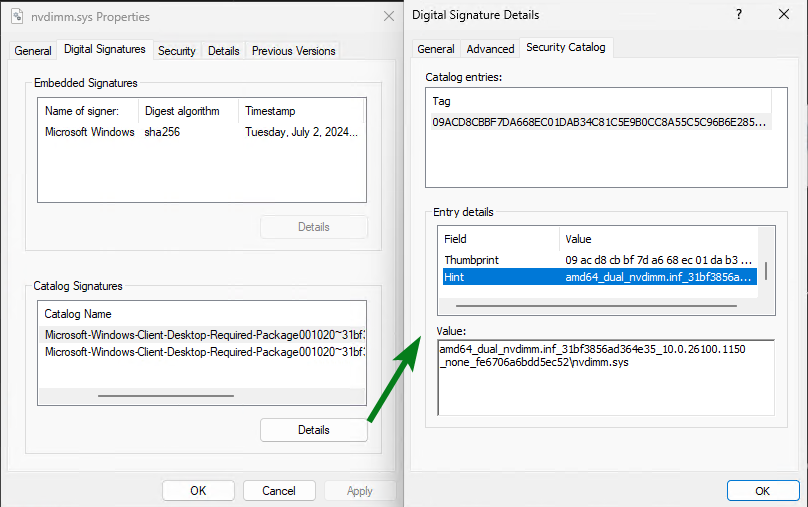Click the Entry details horizontal scrollbar
Viewport: 808px width, 507px height.
pos(598,306)
